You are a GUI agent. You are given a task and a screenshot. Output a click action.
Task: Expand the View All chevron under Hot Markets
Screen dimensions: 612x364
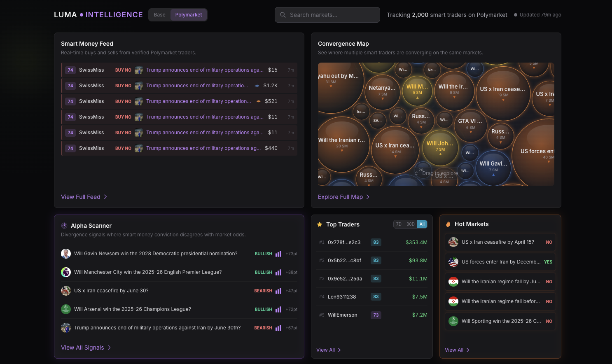click(468, 350)
